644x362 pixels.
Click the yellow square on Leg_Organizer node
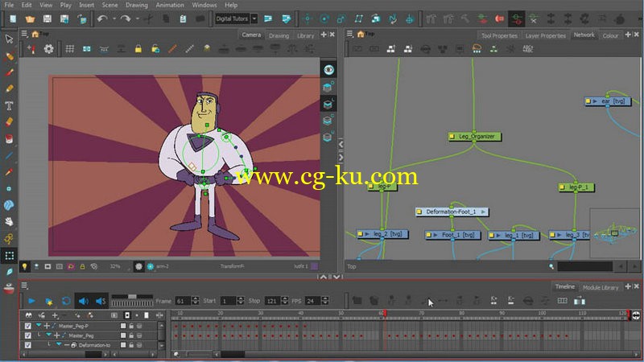[x=452, y=136]
